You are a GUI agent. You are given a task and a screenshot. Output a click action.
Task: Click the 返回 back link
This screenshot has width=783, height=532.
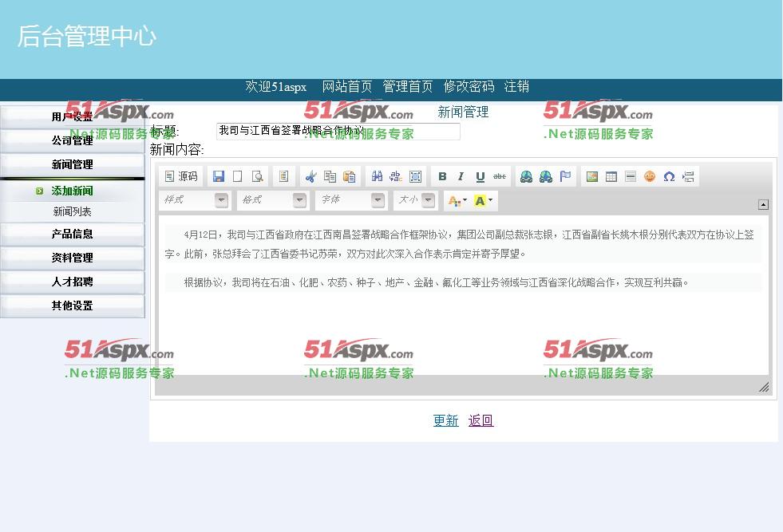coord(480,420)
